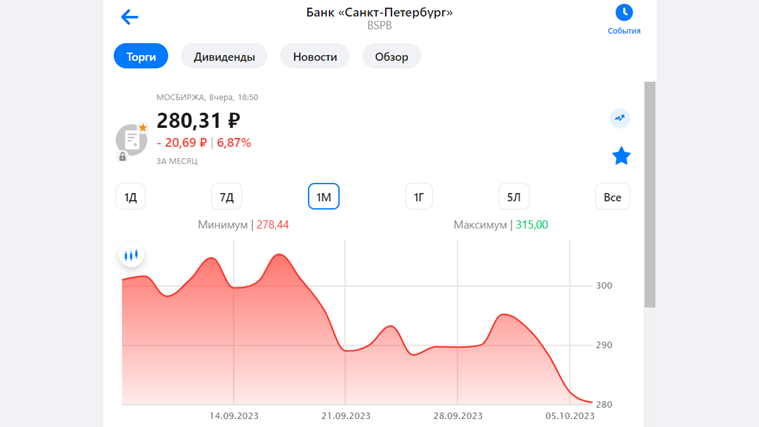
Task: Switch to the Новости tab
Action: pos(315,57)
